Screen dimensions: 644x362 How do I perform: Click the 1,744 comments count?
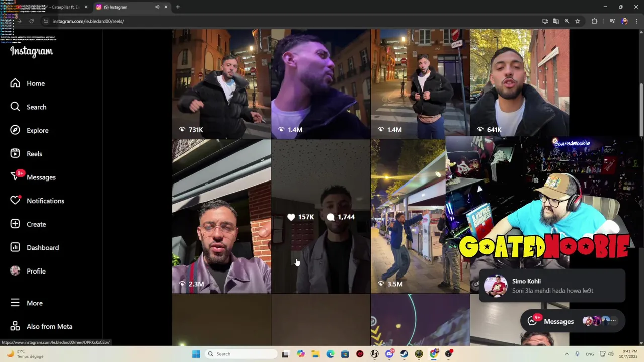point(341,217)
